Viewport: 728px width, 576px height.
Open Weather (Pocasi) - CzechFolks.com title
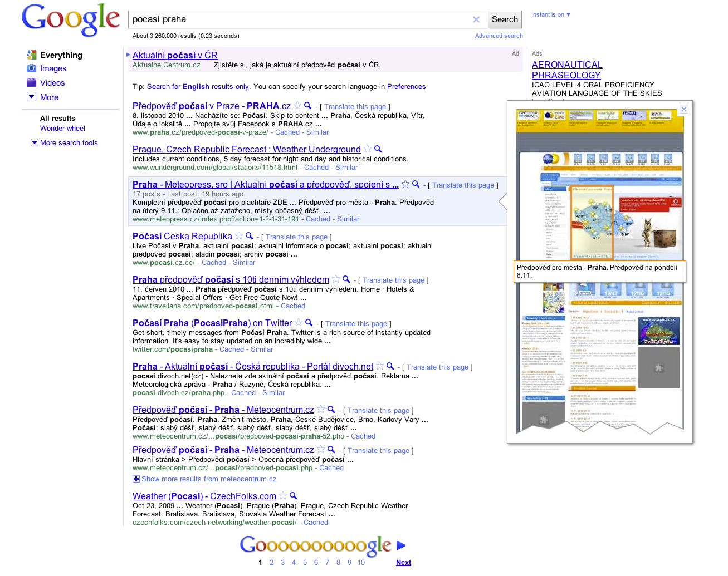coord(204,496)
